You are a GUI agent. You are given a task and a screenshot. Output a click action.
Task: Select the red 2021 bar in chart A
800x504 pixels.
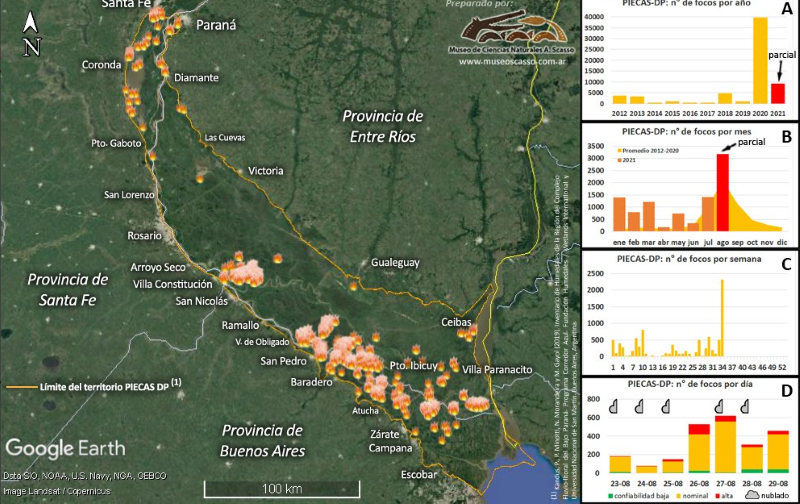tap(778, 93)
